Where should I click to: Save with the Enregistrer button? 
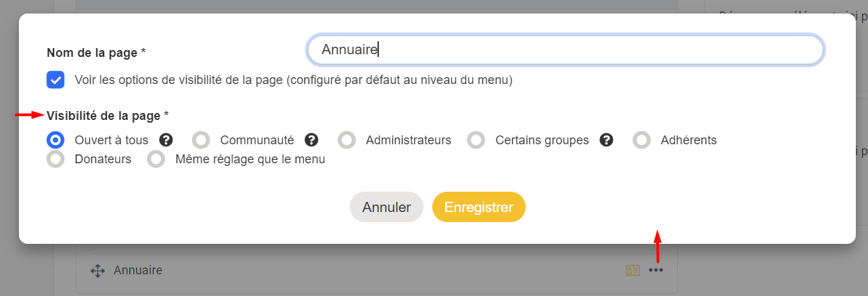point(478,207)
